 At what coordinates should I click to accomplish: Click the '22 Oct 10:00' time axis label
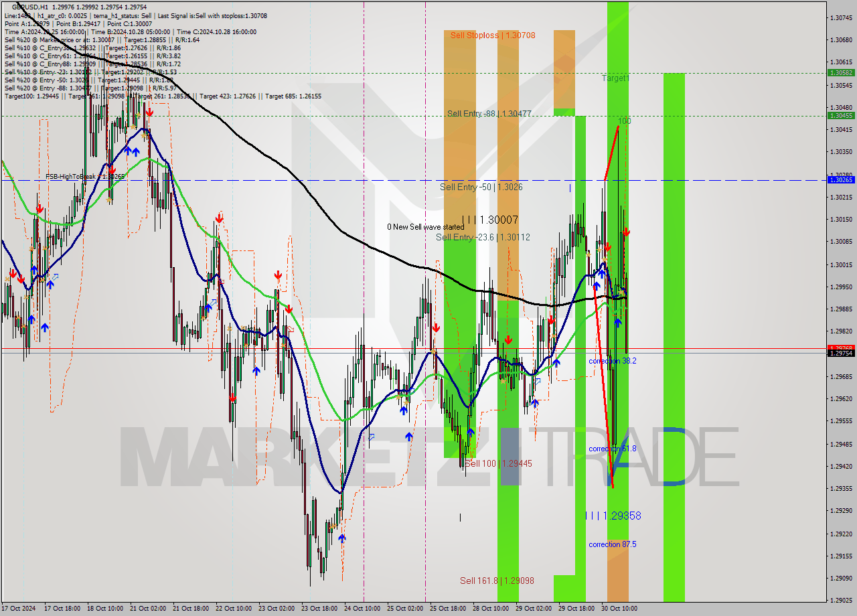(x=234, y=609)
